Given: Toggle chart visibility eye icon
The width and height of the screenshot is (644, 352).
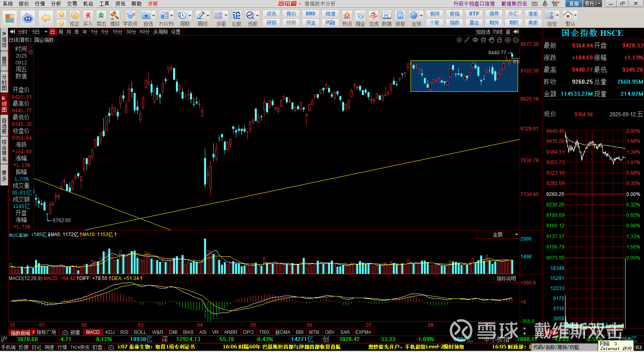Looking at the screenshot, I should pyautogui.click(x=475, y=40).
